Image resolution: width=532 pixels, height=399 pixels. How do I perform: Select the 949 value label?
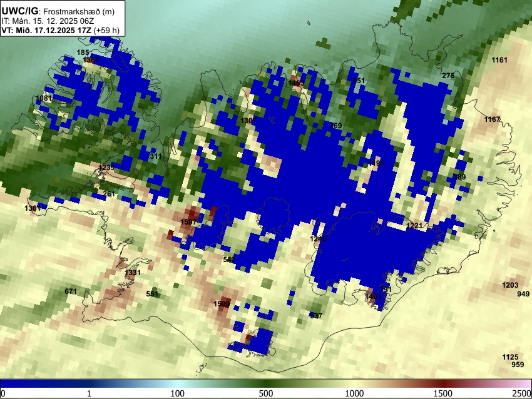(x=523, y=293)
